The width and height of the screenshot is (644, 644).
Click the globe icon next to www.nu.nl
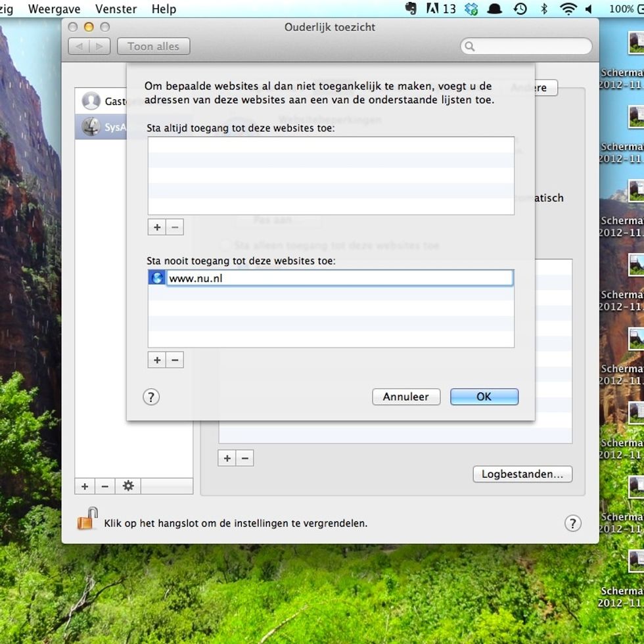tap(157, 278)
